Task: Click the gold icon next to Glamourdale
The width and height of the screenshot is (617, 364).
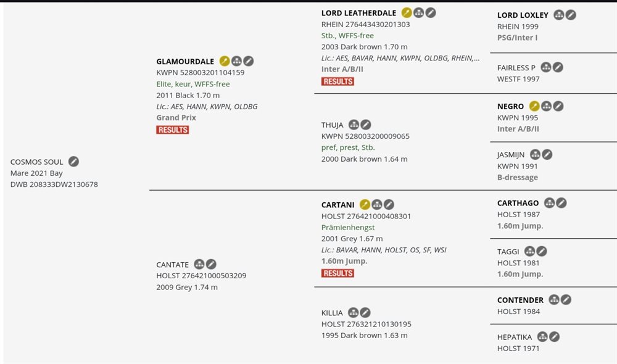Action: tap(225, 61)
